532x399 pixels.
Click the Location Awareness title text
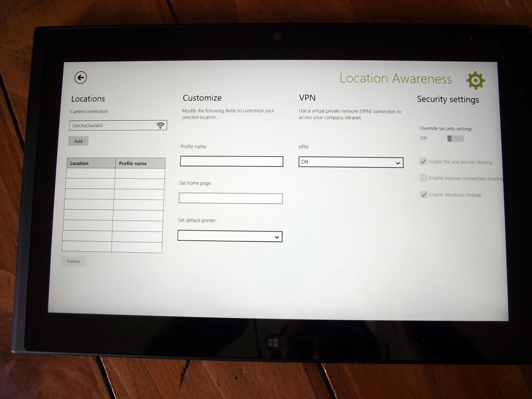tap(396, 79)
